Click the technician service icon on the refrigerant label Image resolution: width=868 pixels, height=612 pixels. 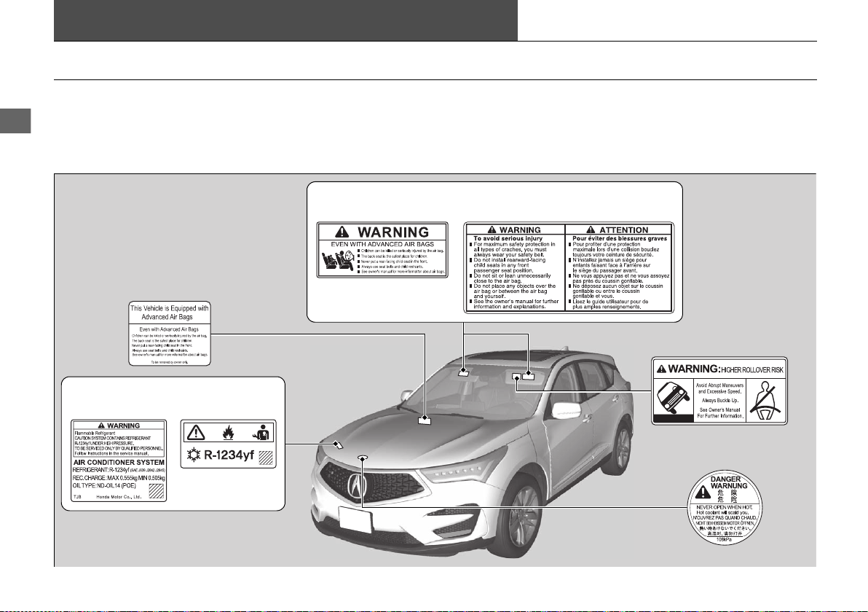(x=261, y=431)
